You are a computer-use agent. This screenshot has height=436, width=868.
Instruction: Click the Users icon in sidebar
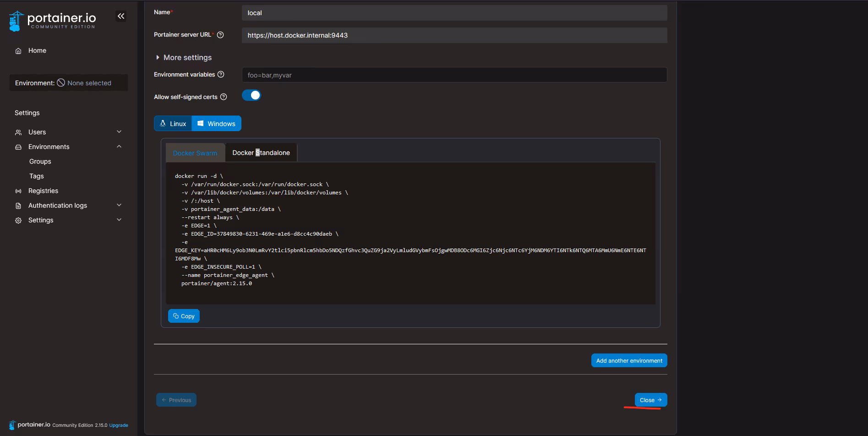click(x=18, y=132)
